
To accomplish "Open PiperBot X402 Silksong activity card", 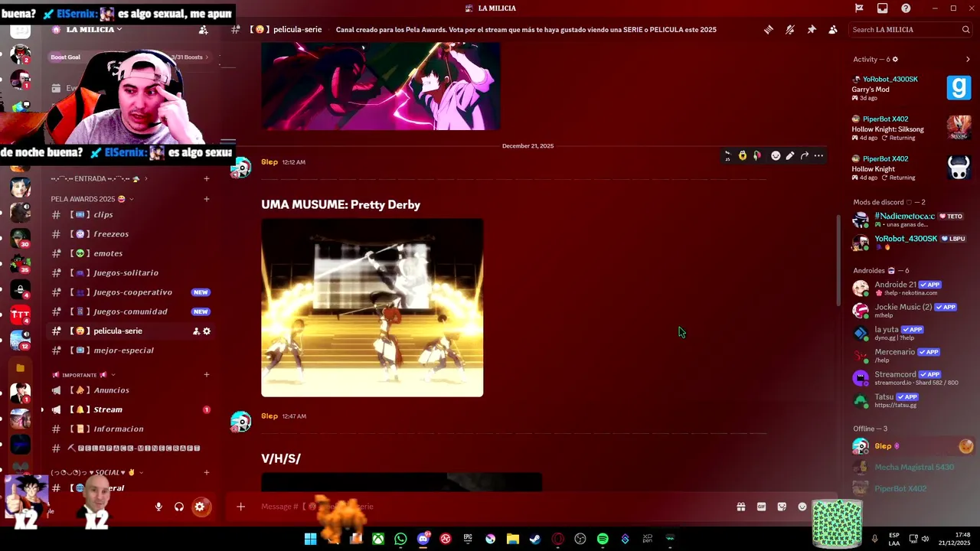I will 911,128.
